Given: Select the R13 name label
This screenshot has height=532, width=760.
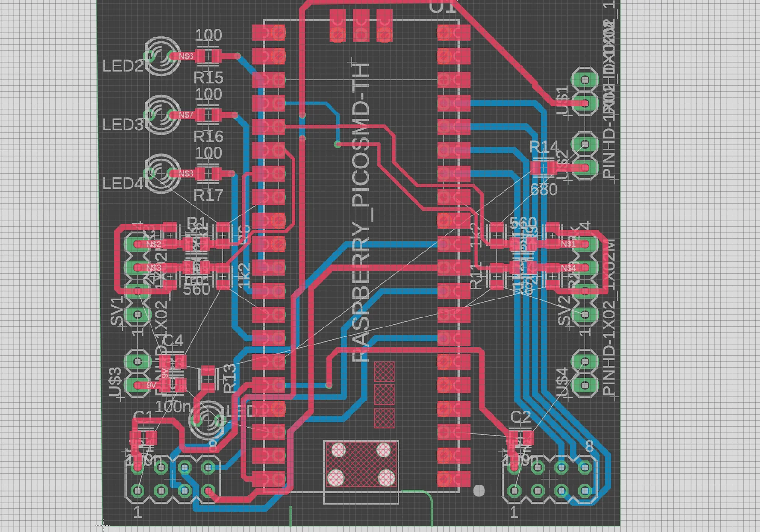Looking at the screenshot, I should [229, 378].
